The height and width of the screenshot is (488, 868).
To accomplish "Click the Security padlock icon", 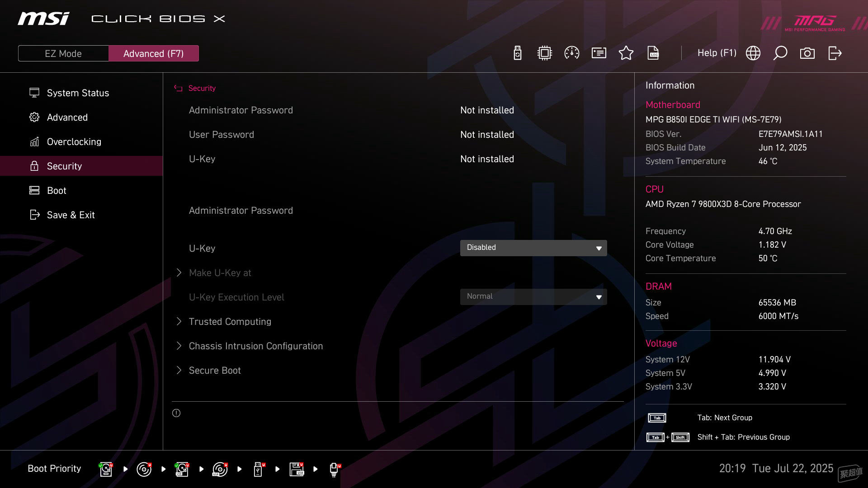I will 34,166.
